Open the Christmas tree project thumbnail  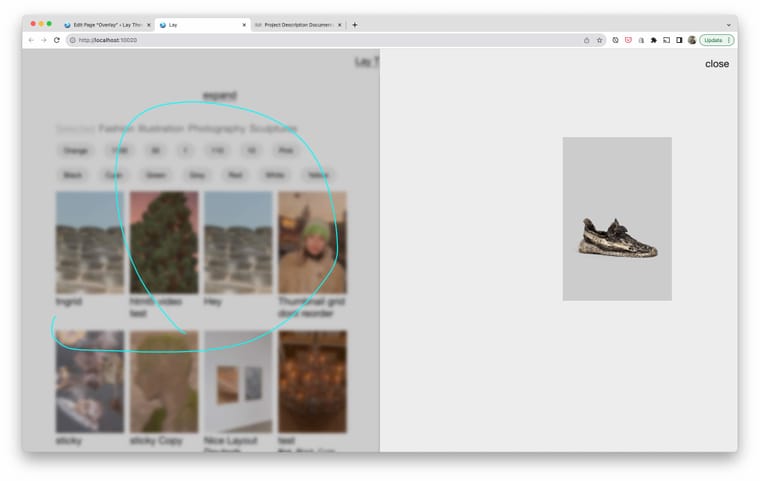pos(164,242)
